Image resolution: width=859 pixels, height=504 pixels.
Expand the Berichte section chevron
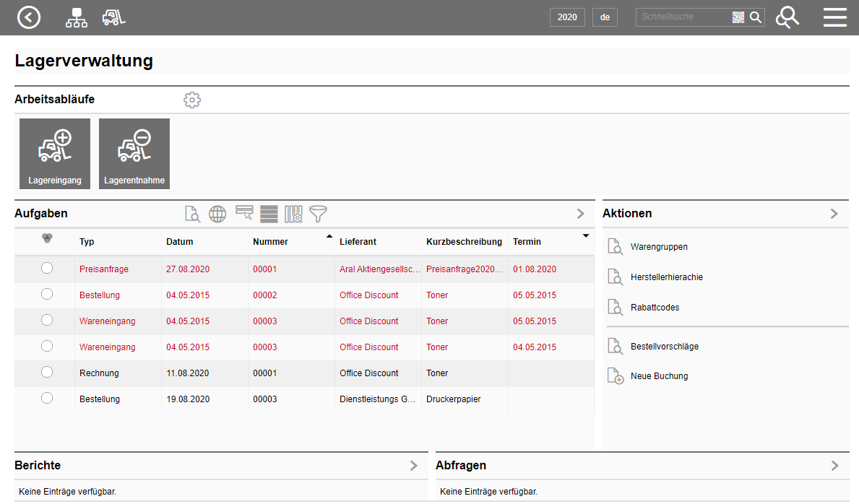[x=414, y=466]
